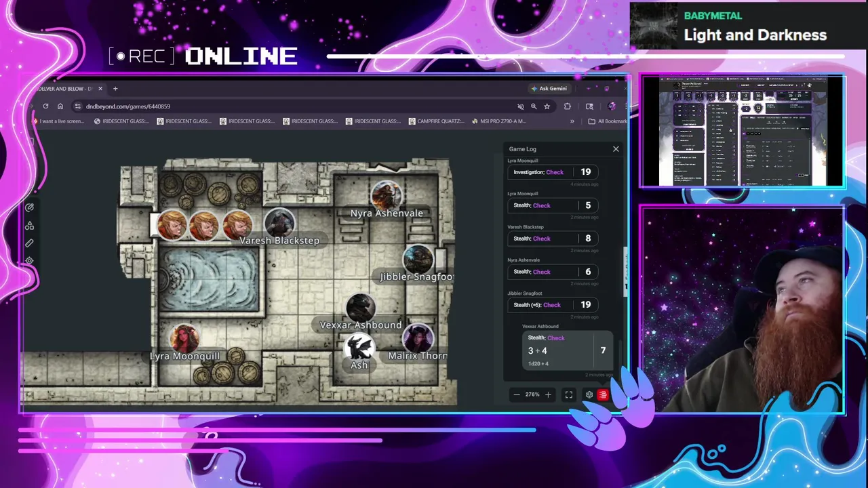The height and width of the screenshot is (488, 868).
Task: Click Vexxar Ashbound's expanded Stealth roll card
Action: point(568,350)
